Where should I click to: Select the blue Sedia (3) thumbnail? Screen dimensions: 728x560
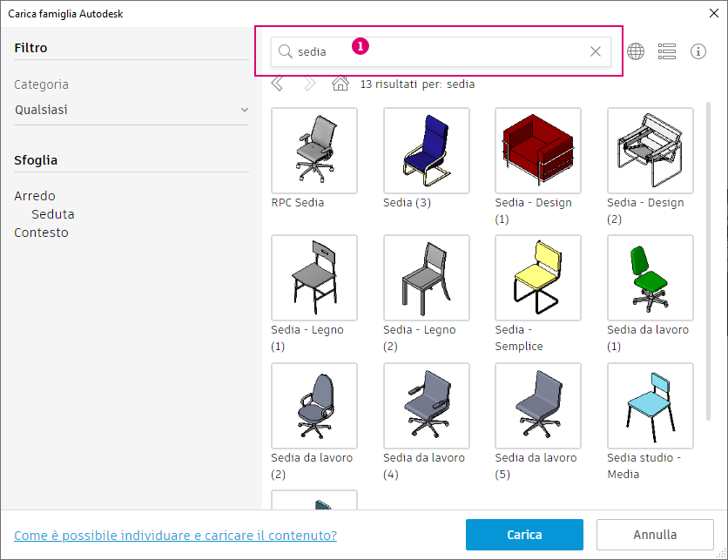pyautogui.click(x=426, y=151)
